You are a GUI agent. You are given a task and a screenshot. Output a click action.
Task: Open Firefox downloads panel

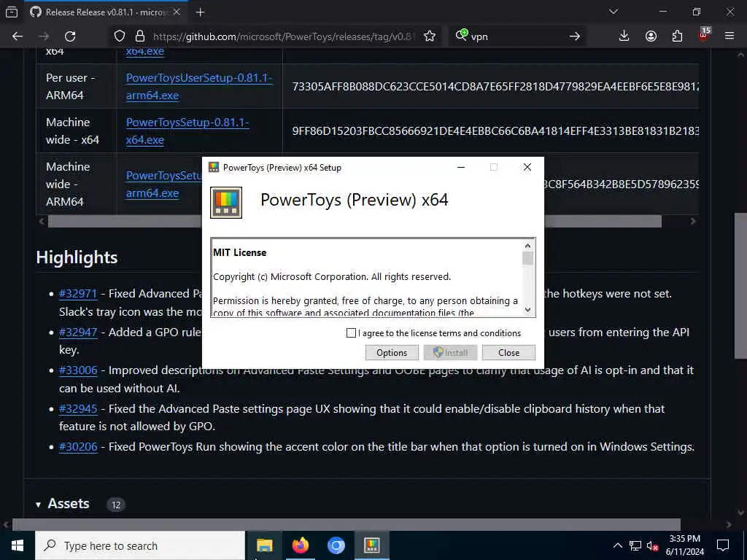point(624,36)
